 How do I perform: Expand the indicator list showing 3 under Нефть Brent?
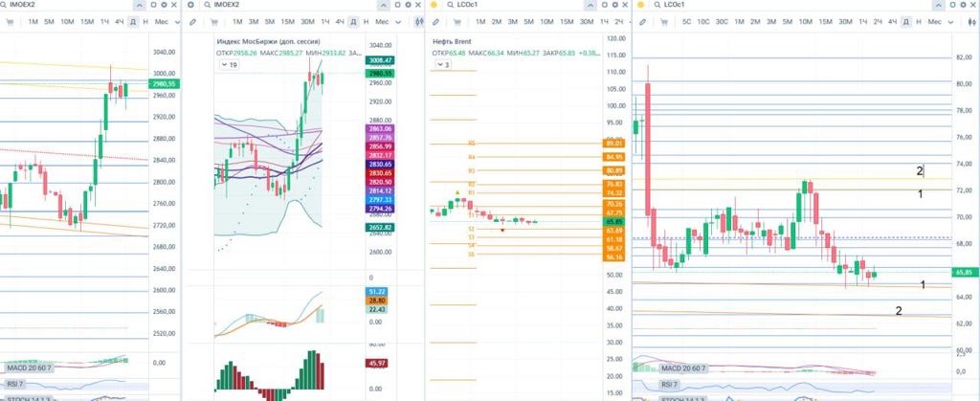(x=443, y=65)
